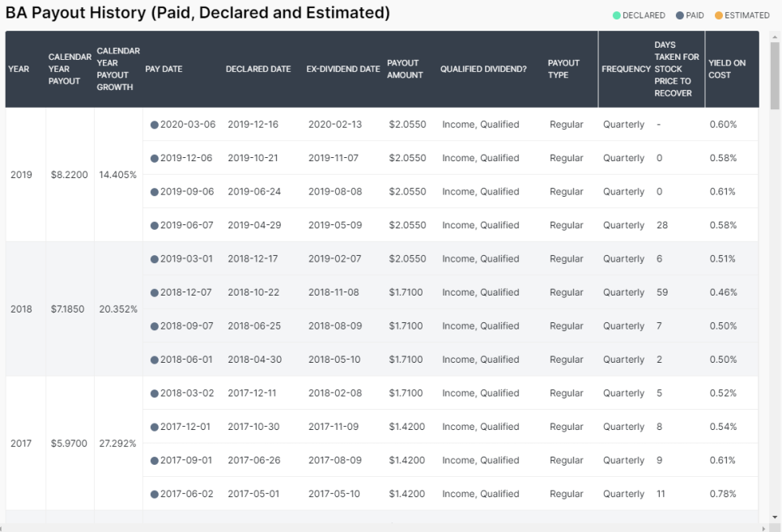Click the green DECLARED legend dot
Screen dimensions: 782x532
point(616,15)
